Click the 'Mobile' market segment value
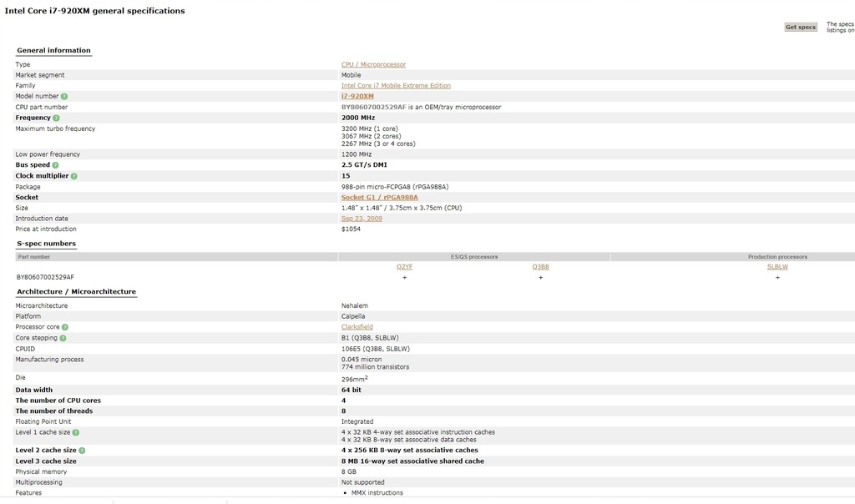This screenshot has height=504, width=855. [352, 75]
